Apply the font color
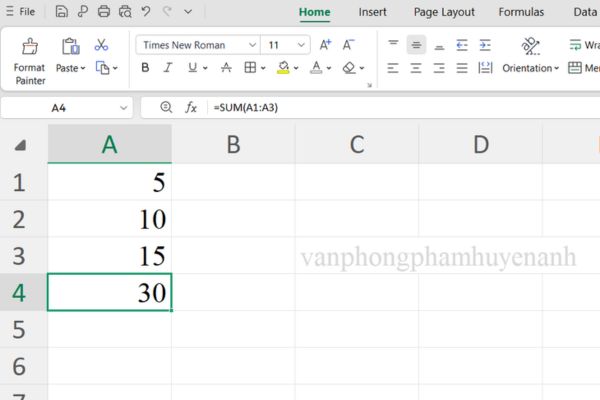Screen dimensions: 600x400 coord(316,68)
